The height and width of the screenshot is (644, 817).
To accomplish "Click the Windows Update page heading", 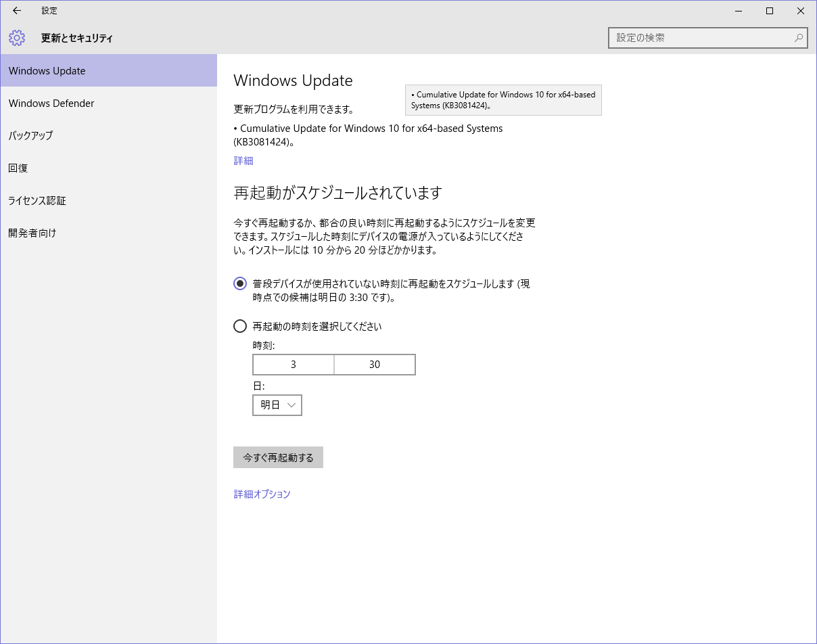I will point(294,80).
